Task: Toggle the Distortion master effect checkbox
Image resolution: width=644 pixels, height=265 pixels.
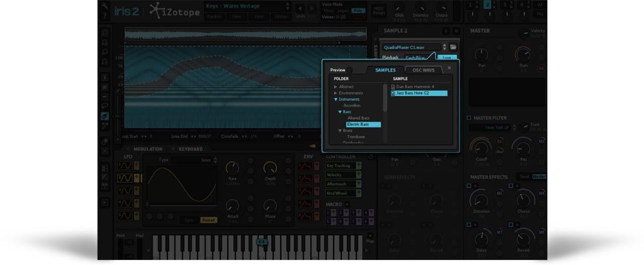Action: pyautogui.click(x=469, y=186)
